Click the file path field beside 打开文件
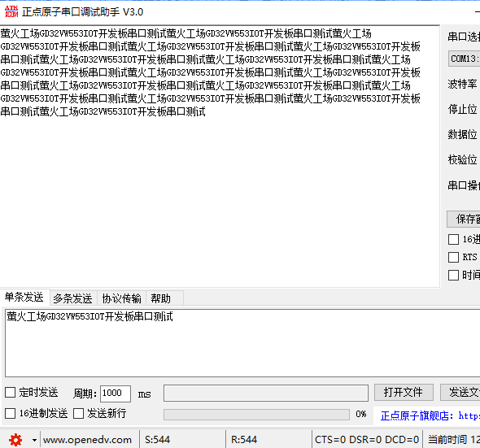The image size is (480, 448). click(x=266, y=393)
